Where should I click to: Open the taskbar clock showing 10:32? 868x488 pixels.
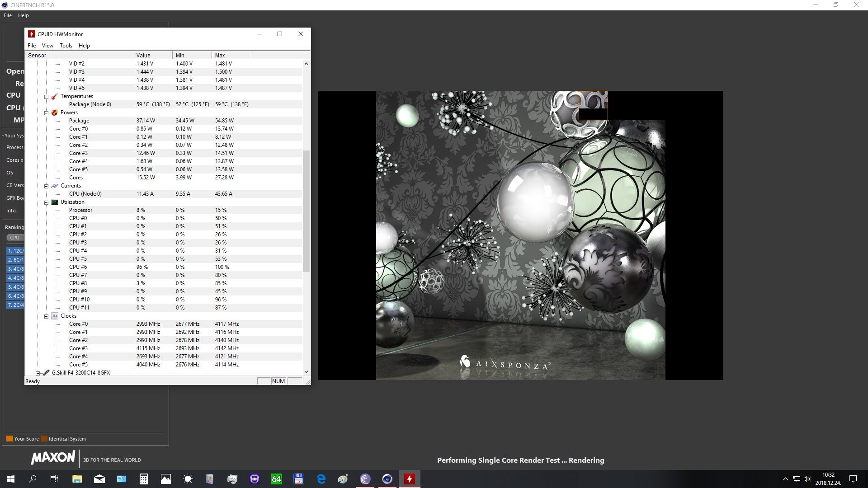click(828, 479)
